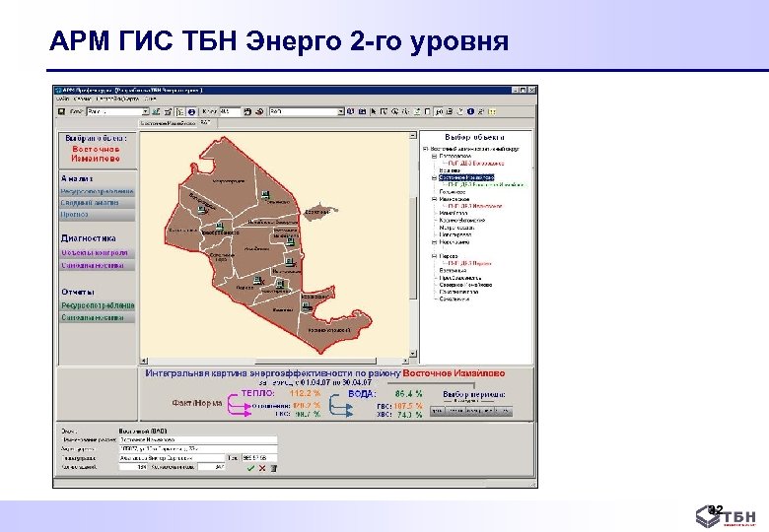The image size is (769, 532).
Task: Click the tree-view toggle icon in toolbar
Action: (x=180, y=111)
